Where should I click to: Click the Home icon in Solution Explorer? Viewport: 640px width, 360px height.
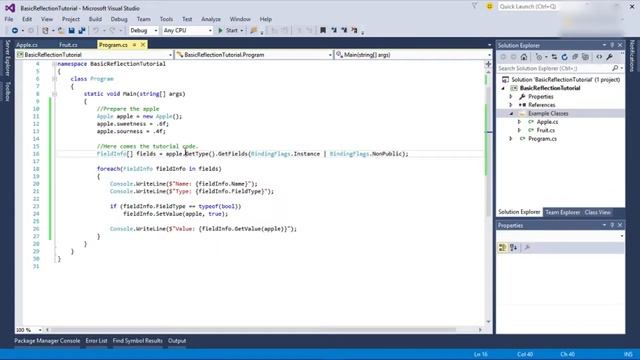[524, 57]
